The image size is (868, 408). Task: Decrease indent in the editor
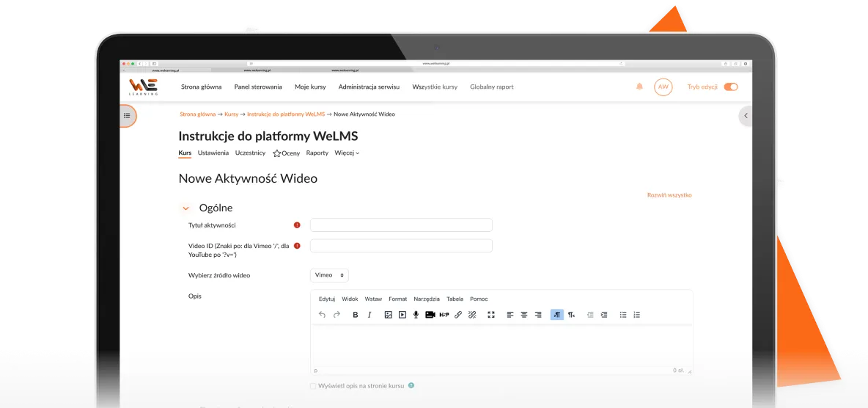click(x=590, y=315)
